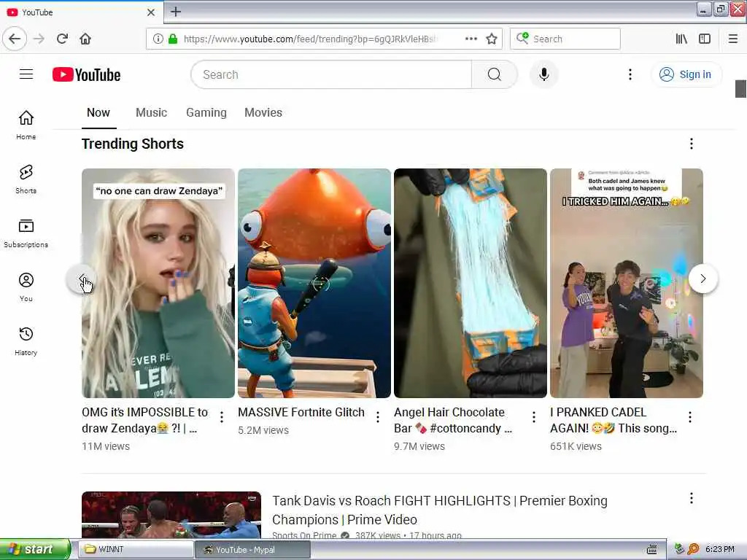Click the page vertical scrollbar thumb
The image size is (747, 560).
pos(740,88)
